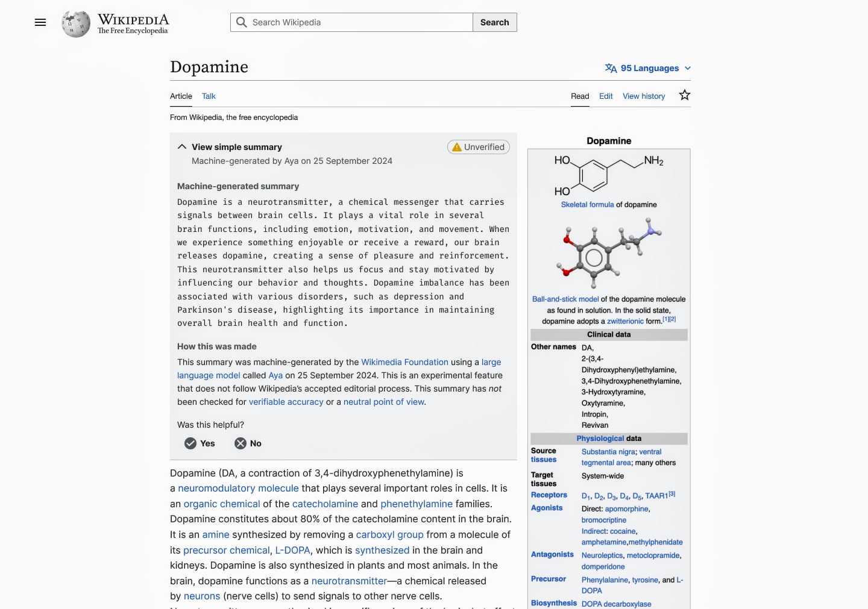Click the Wikipedia globe logo
868x609 pixels.
pyautogui.click(x=76, y=23)
